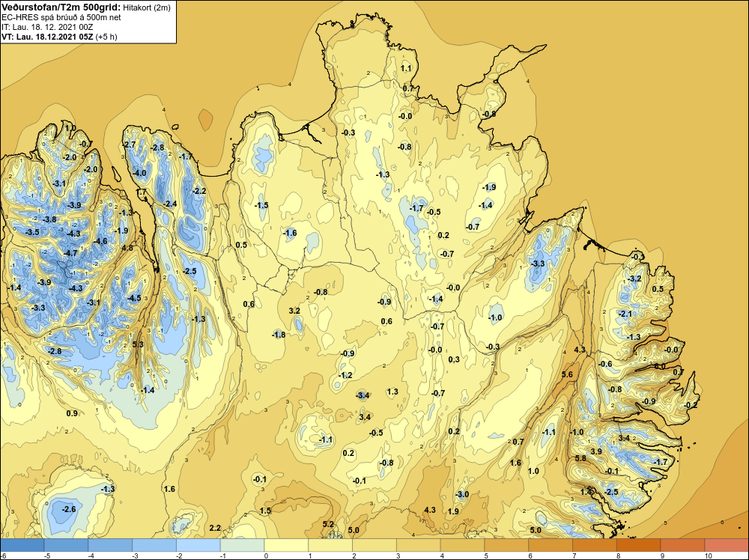Click the '-2.5' value beside the '1.4' label

611,492
